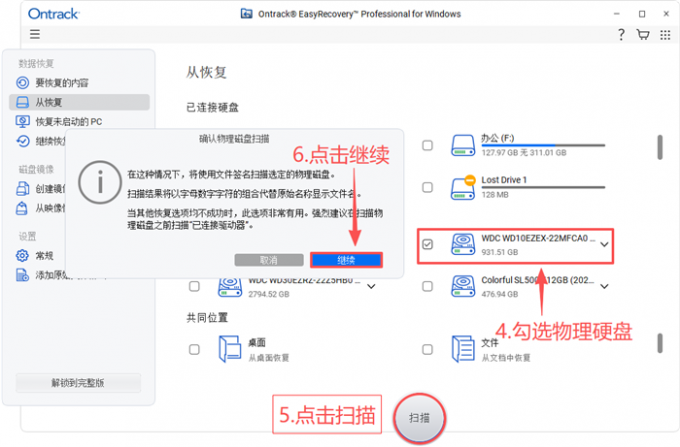The height and width of the screenshot is (447, 680).
Task: Tick the Colorful SL500 512GB checkbox
Action: click(x=428, y=286)
